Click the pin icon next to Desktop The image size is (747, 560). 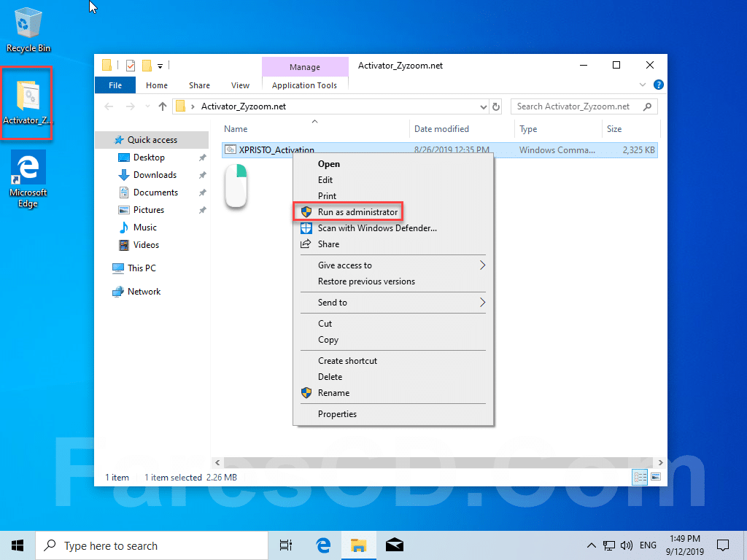click(203, 157)
